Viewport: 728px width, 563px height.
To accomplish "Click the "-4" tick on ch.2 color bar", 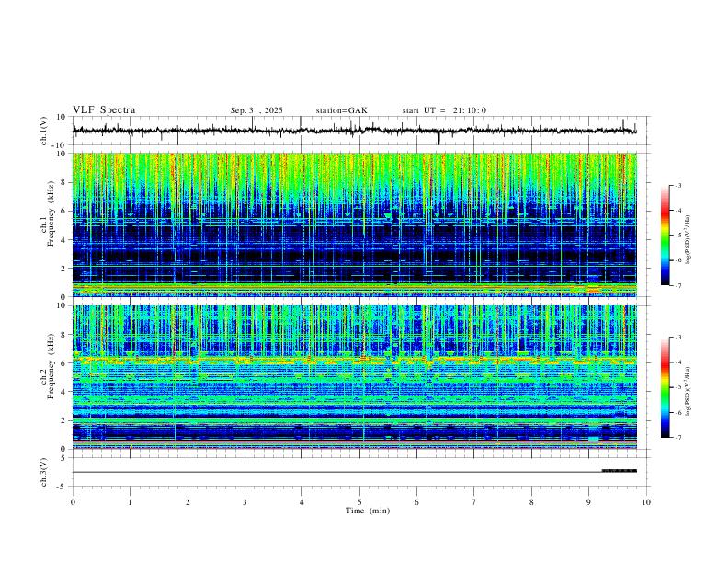I will pos(677,362).
